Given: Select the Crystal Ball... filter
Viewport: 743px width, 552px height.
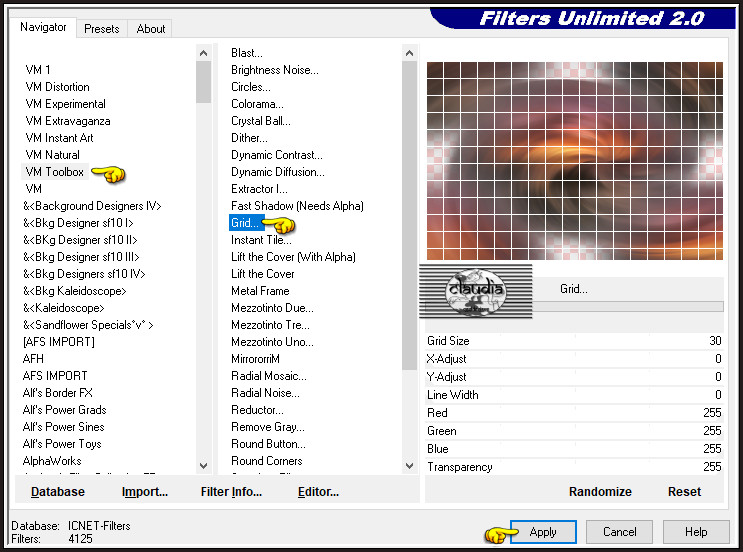Looking at the screenshot, I should tap(261, 121).
